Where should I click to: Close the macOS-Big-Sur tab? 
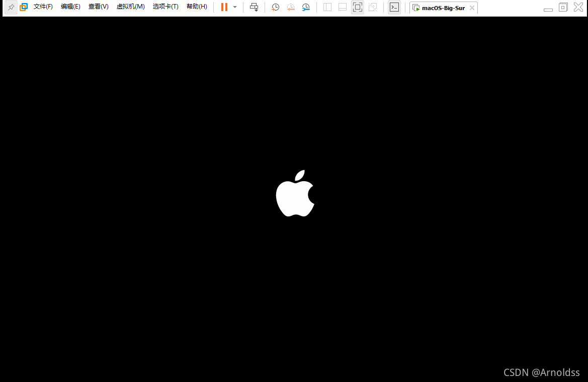[x=472, y=8]
